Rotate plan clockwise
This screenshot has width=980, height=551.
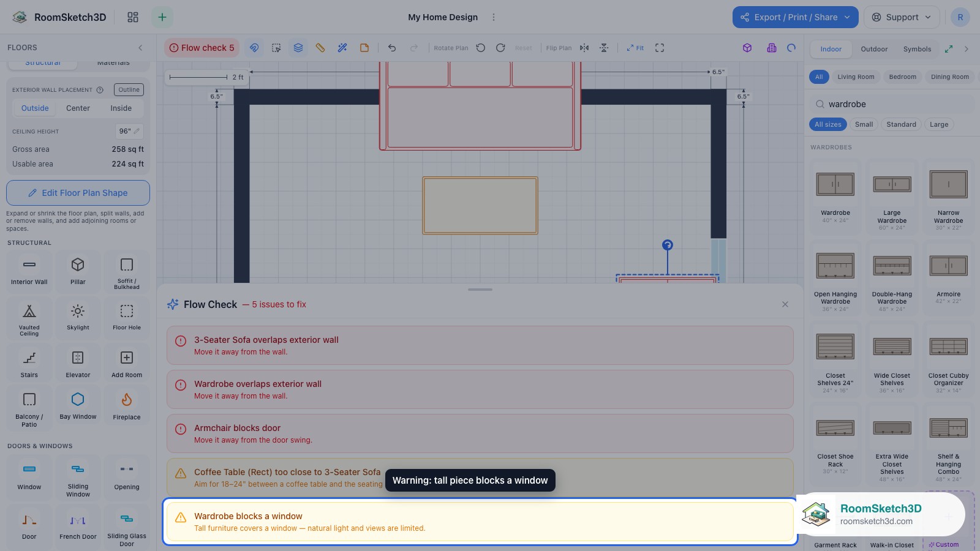(500, 48)
